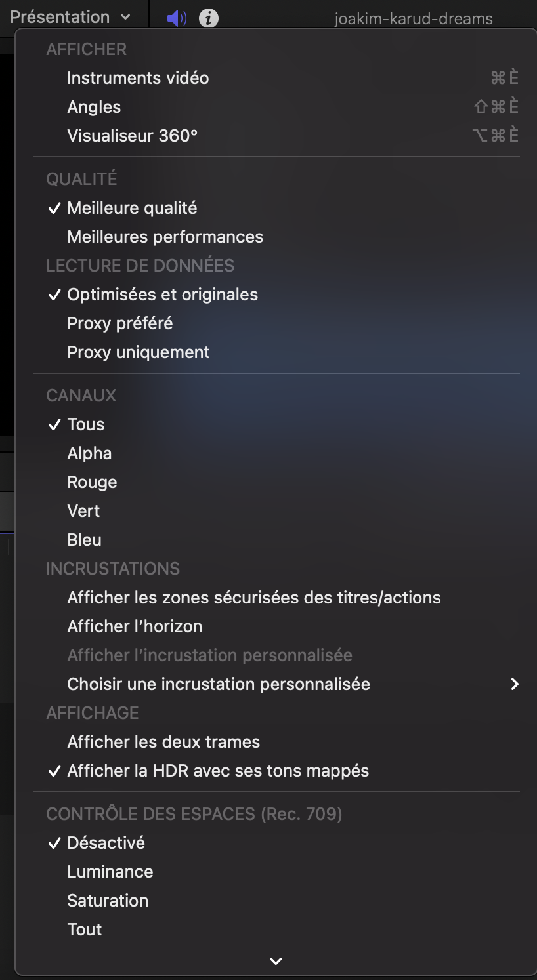The image size is (537, 980).
Task: Toggle Afficher l'horizon overlay
Action: click(135, 626)
